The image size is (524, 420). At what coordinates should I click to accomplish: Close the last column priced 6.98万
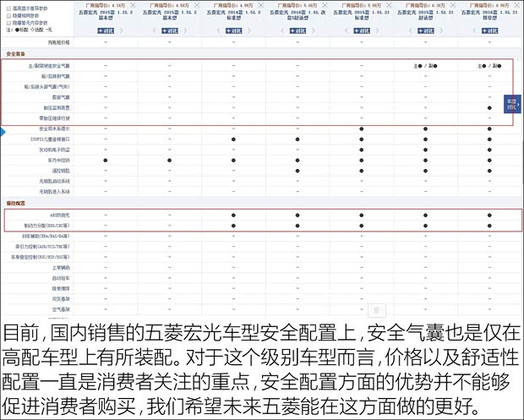pyautogui.click(x=520, y=5)
